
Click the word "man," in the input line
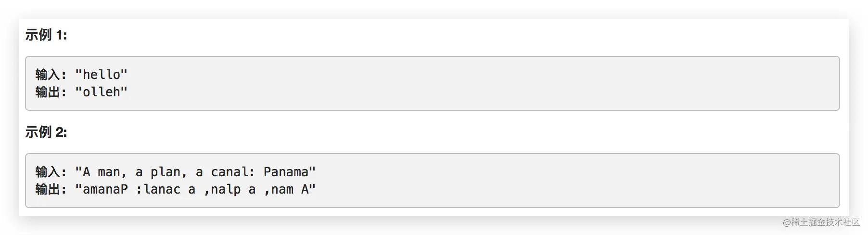coord(112,172)
